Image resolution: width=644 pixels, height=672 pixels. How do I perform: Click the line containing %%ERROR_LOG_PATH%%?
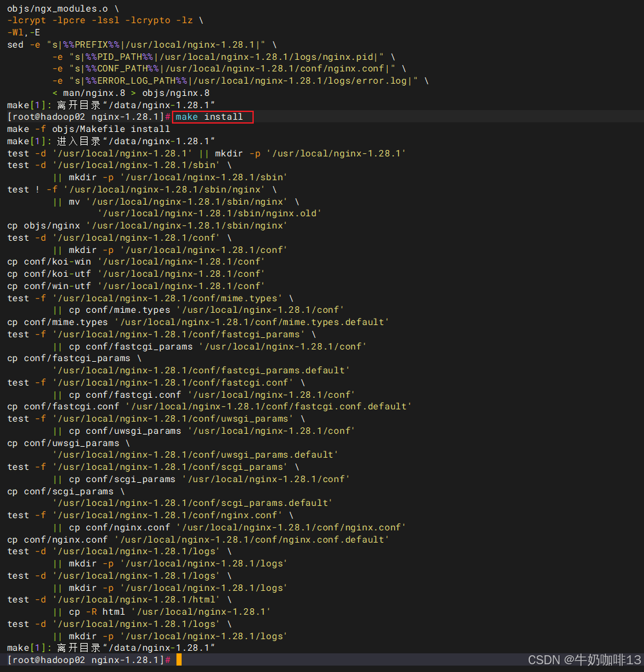(x=241, y=81)
